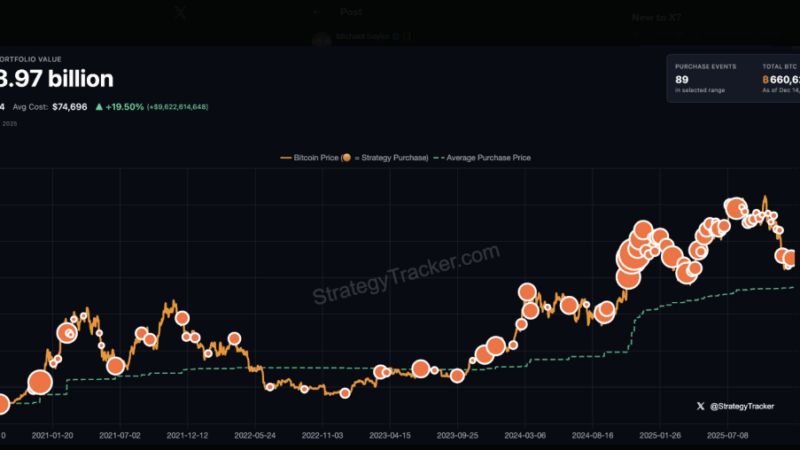Select the lowest purchase bubble near 2022-11-03
The height and width of the screenshot is (450, 800).
tap(345, 393)
